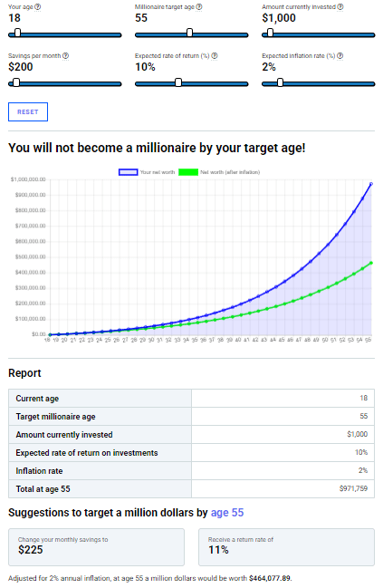Select the $225 monthly savings suggestion card
This screenshot has height=588, width=383.
click(96, 547)
